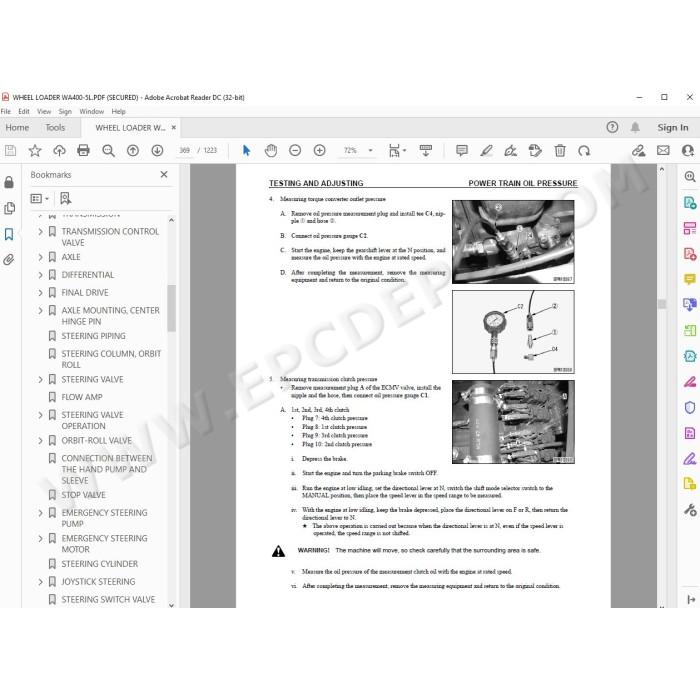This screenshot has width=700, height=700.
Task: Close the WHEEL LOADER document tab
Action: coord(174,128)
